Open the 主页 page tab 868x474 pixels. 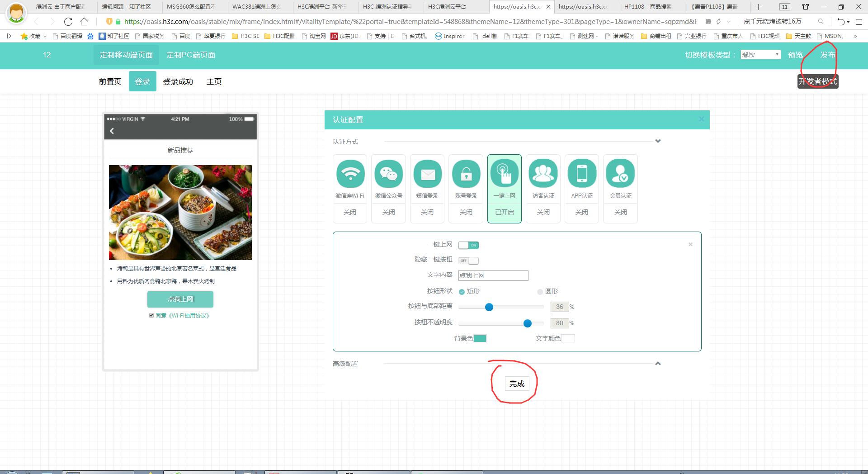point(214,81)
